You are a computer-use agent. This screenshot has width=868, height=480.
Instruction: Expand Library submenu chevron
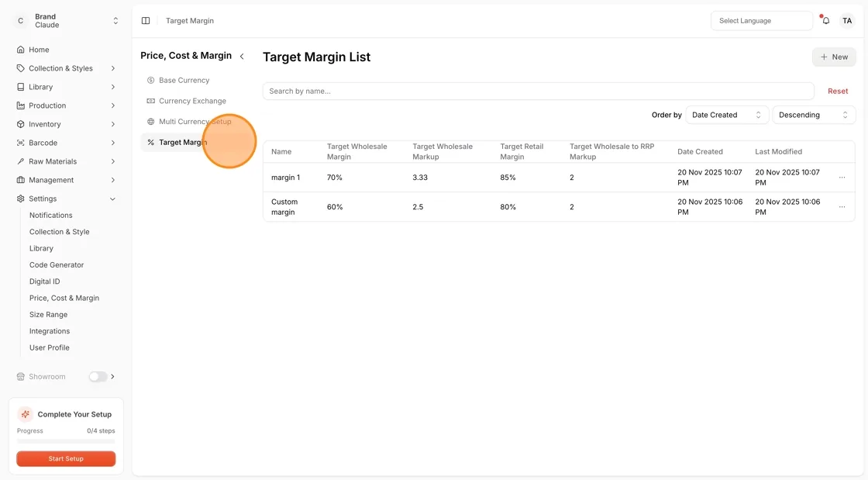tap(113, 87)
